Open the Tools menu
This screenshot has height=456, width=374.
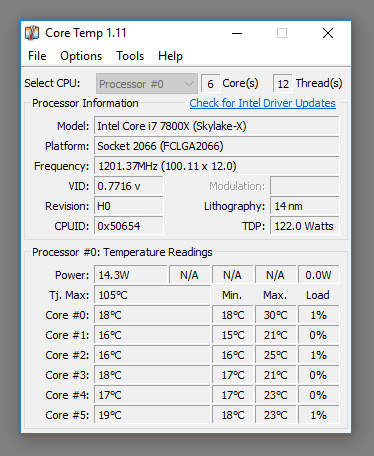pos(130,56)
